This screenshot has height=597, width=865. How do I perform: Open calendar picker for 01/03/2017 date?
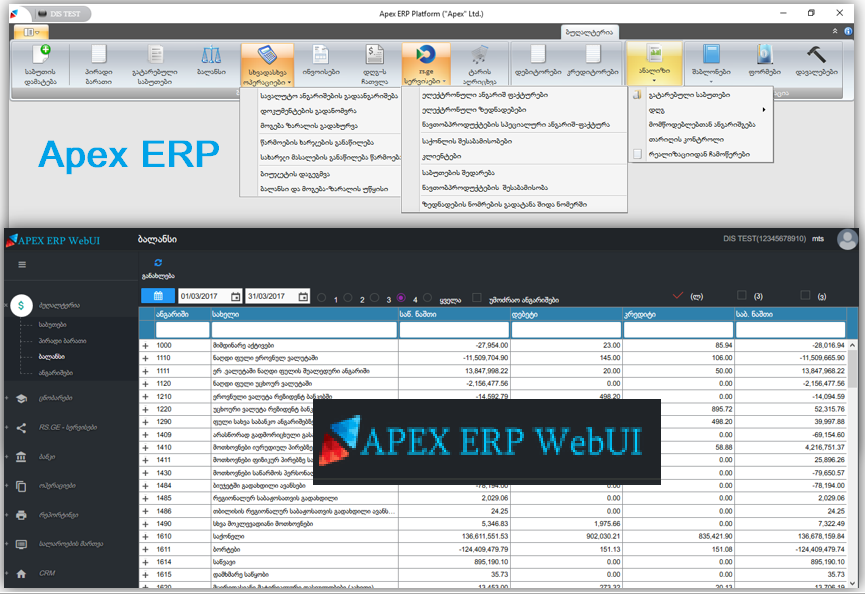point(236,297)
